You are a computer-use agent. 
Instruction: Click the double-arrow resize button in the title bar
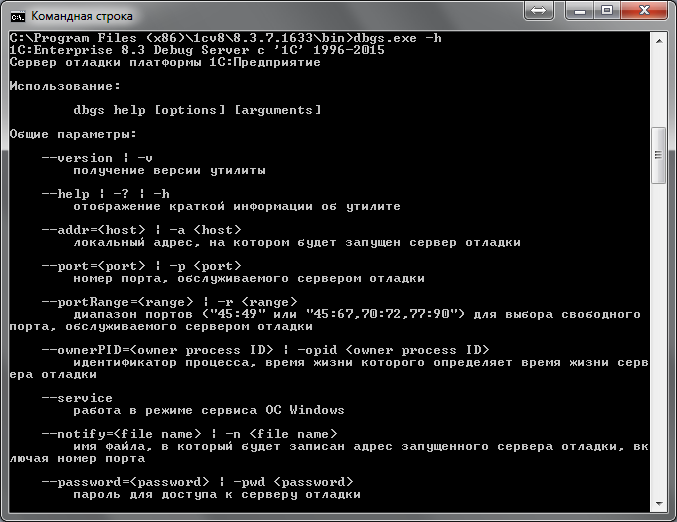point(538,10)
